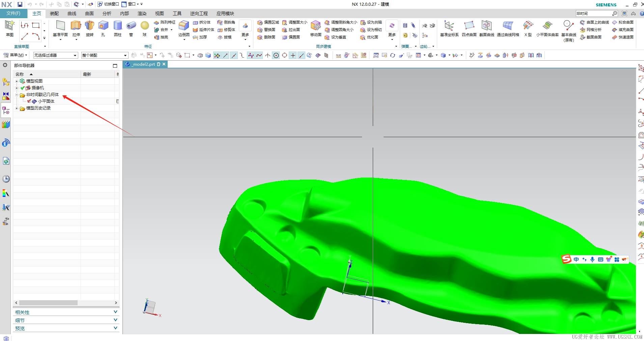Toggle the snap to midpoint option
The image size is (644, 341).
pyautogui.click(x=234, y=55)
